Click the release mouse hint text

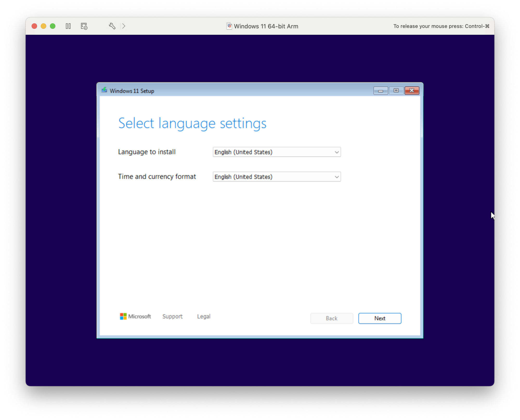click(x=441, y=26)
